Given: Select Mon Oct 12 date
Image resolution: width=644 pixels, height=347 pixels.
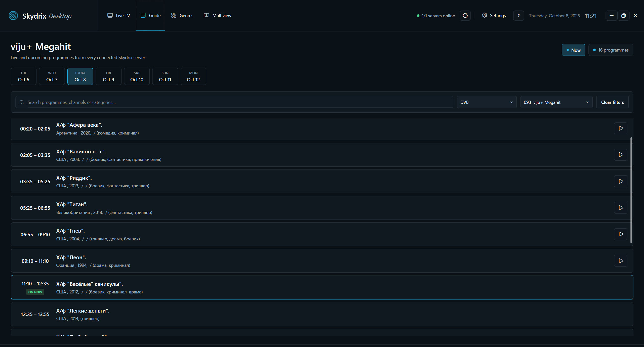Looking at the screenshot, I should 193,76.
